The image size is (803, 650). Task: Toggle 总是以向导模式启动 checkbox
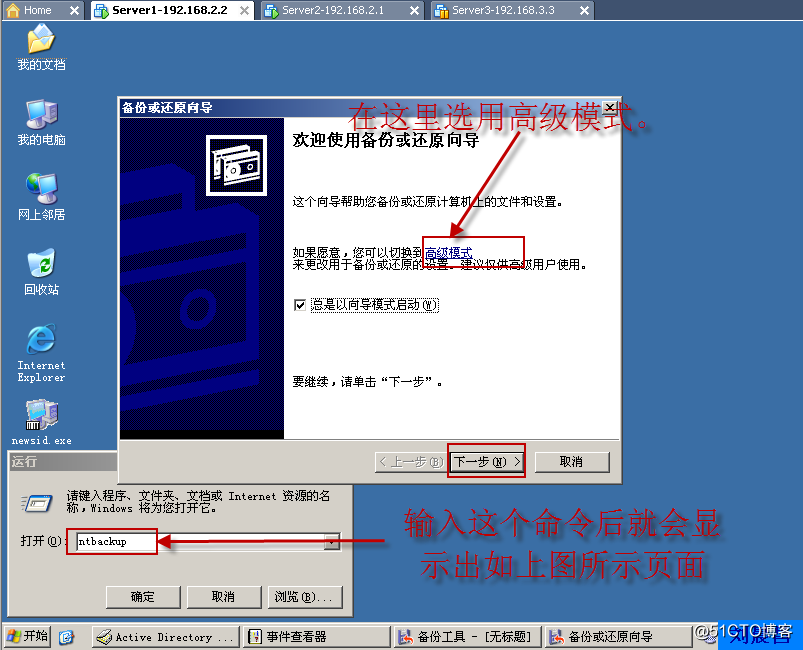click(x=300, y=305)
